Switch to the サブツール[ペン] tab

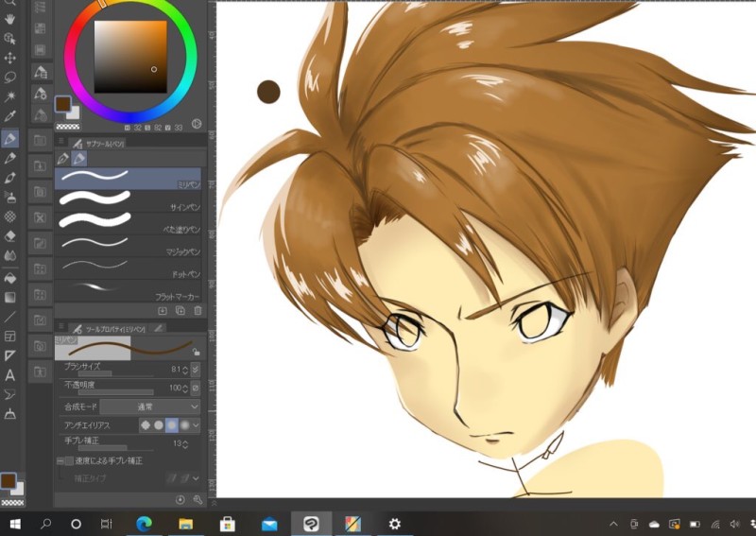[98, 144]
